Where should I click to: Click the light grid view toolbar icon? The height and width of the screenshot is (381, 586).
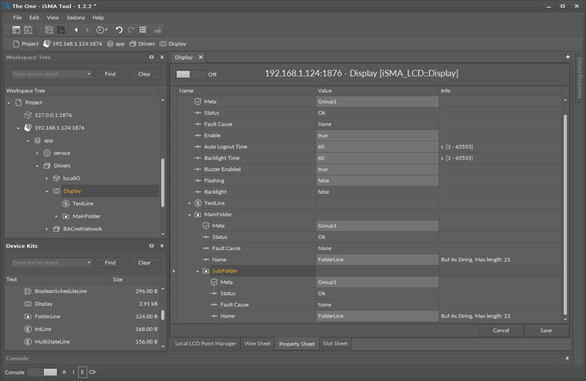click(x=49, y=30)
